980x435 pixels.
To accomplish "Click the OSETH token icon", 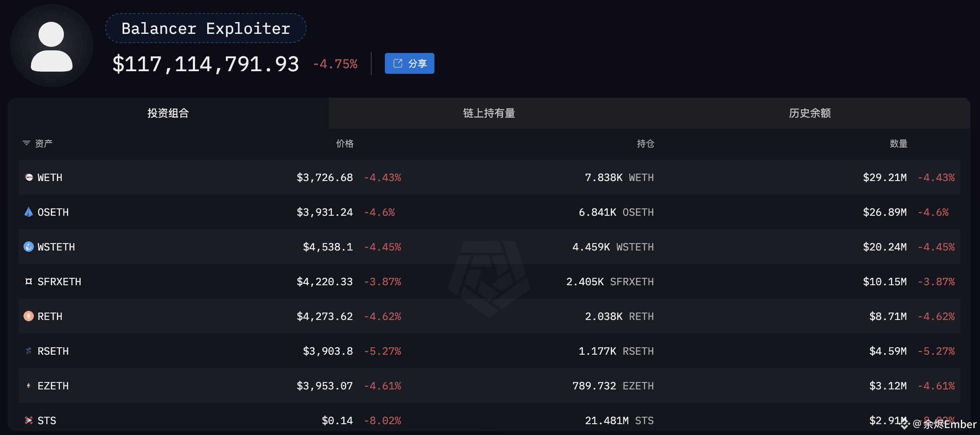I will [x=29, y=212].
